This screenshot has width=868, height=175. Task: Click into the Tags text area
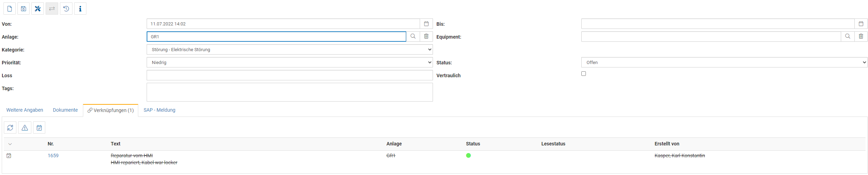click(289, 92)
